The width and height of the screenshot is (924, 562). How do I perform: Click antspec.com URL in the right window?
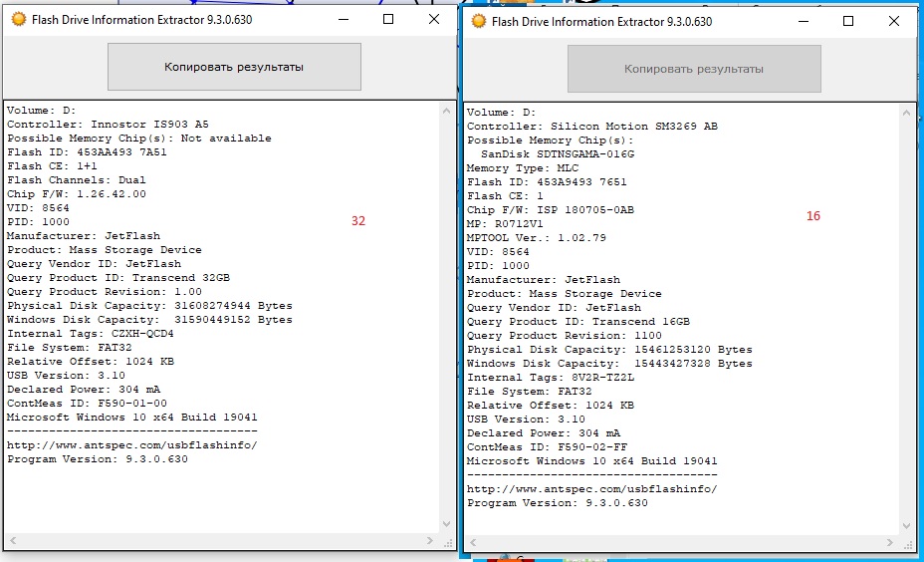click(x=592, y=489)
